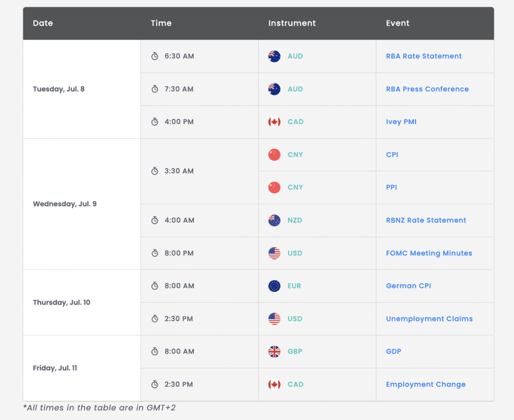Click the clock icon beside 6:30 AM
The height and width of the screenshot is (420, 514).
pyautogui.click(x=155, y=56)
